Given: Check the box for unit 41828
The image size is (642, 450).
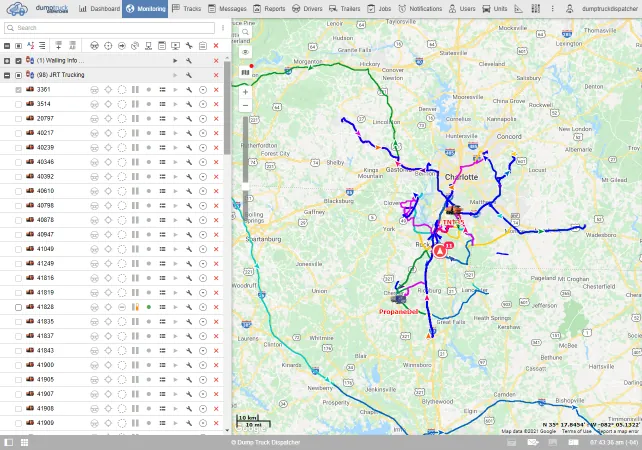Looking at the screenshot, I should (18, 307).
